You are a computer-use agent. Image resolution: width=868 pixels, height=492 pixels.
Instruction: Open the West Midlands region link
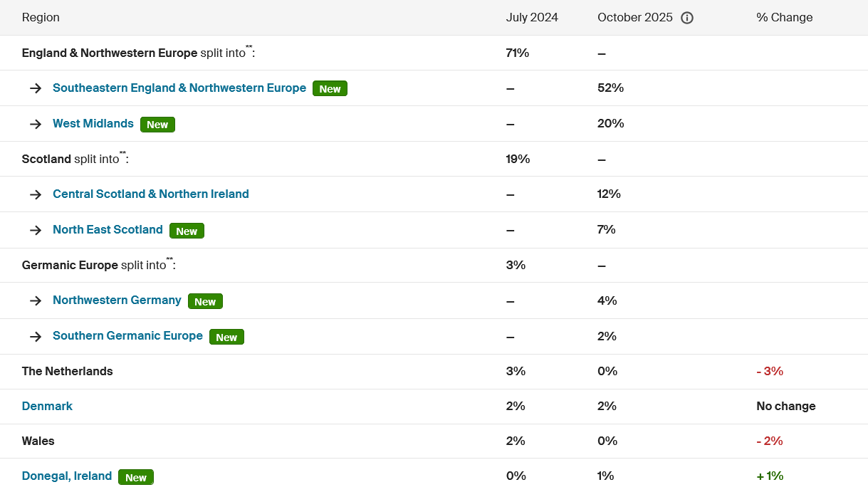[93, 123]
